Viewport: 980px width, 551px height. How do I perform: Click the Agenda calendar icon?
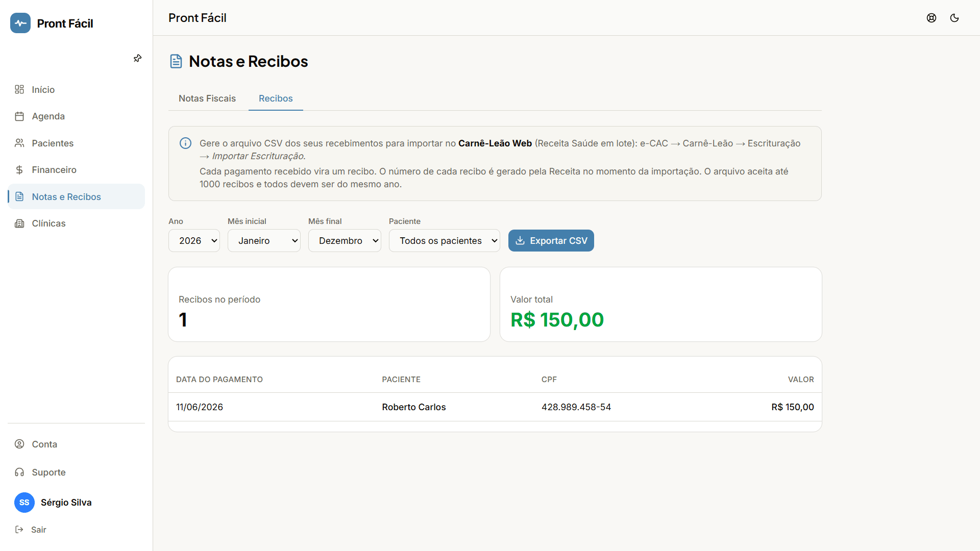(19, 116)
